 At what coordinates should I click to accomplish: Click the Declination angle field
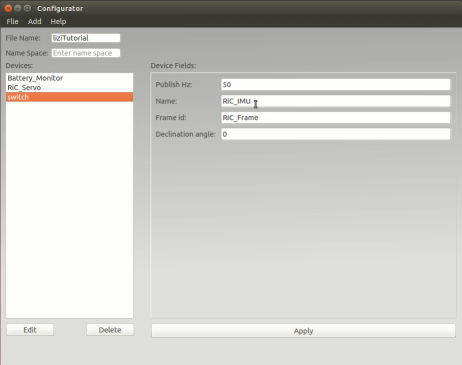336,134
